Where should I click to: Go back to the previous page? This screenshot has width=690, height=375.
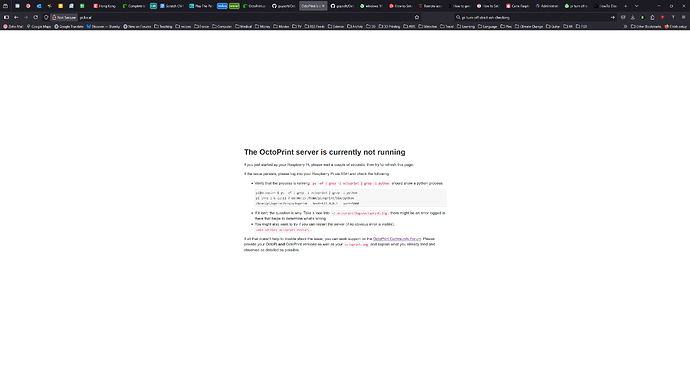tap(16, 17)
